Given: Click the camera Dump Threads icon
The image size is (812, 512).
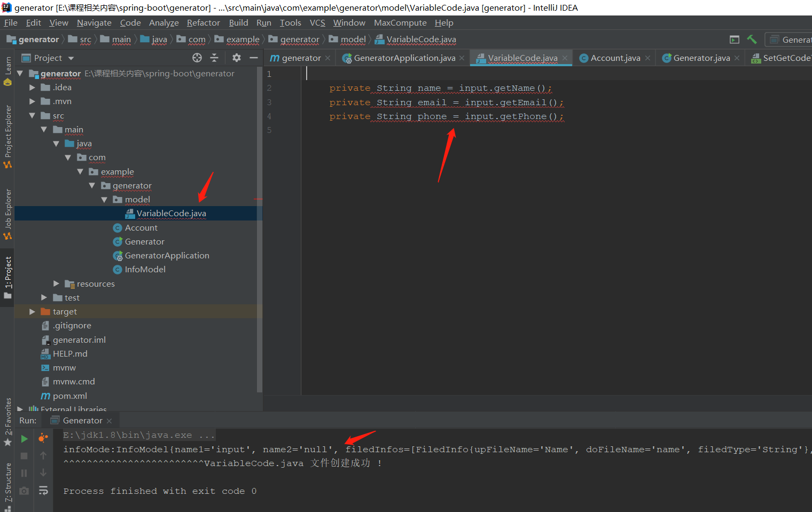Looking at the screenshot, I should [x=24, y=491].
